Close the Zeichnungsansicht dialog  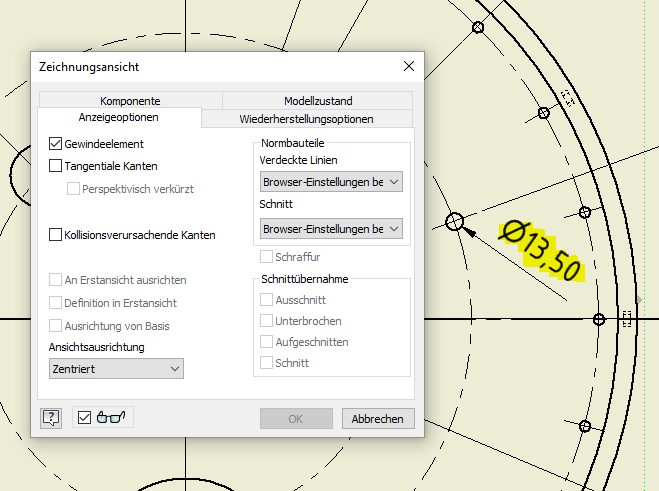409,66
